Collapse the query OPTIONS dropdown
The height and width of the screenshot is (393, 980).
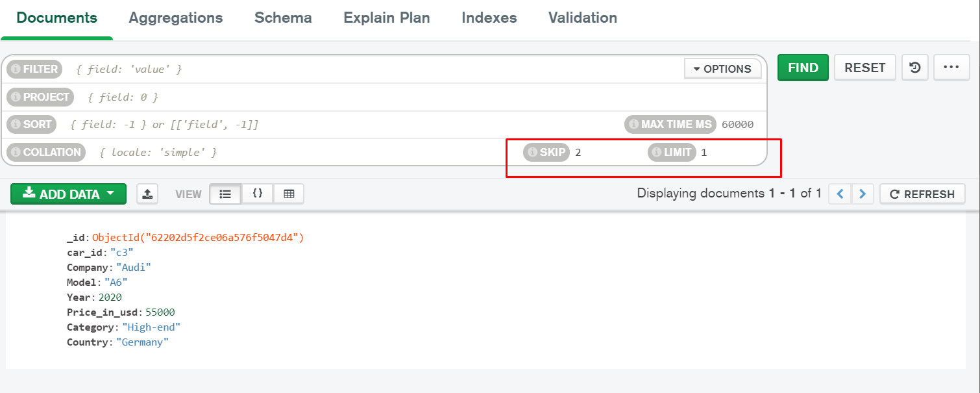(722, 69)
